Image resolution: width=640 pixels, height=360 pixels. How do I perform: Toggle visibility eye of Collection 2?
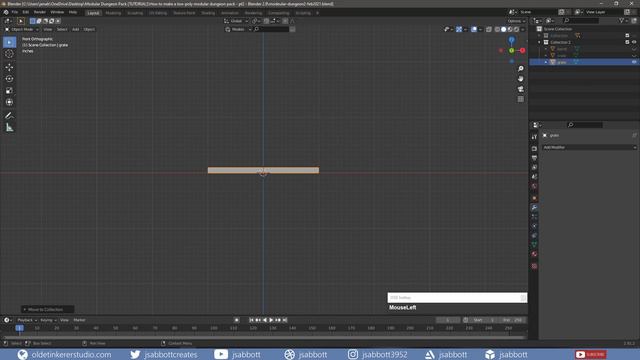click(x=634, y=42)
